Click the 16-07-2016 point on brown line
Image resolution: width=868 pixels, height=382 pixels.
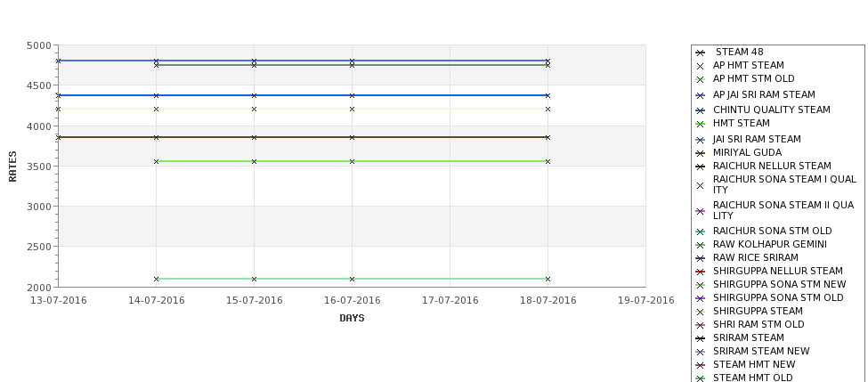click(352, 137)
